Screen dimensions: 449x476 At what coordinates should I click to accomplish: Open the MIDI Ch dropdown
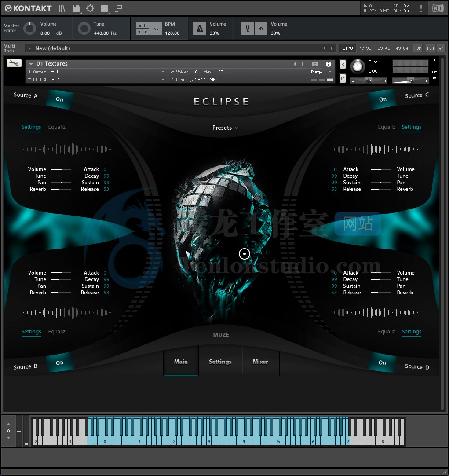click(x=96, y=80)
